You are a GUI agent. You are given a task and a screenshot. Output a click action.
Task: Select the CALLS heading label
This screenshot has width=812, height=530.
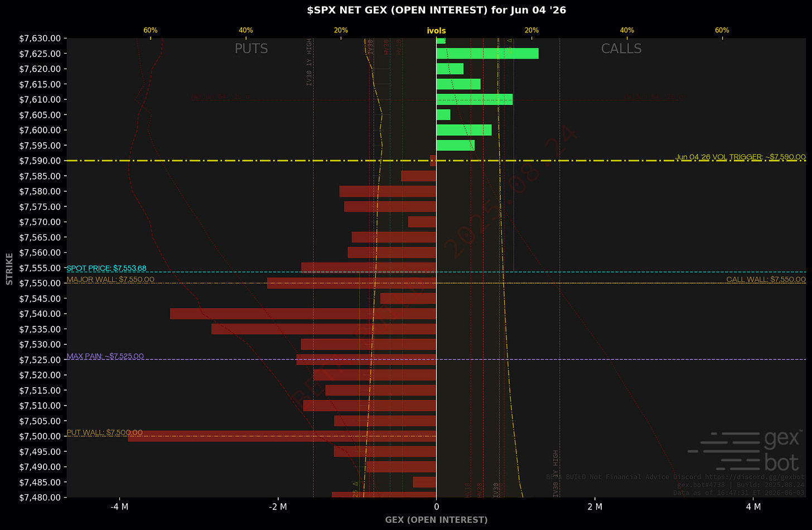coord(621,49)
